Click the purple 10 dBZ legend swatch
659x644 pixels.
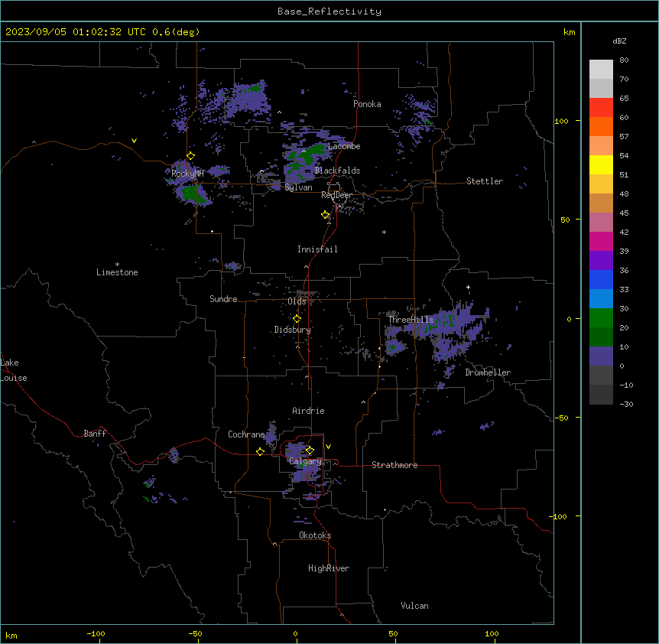(x=601, y=356)
